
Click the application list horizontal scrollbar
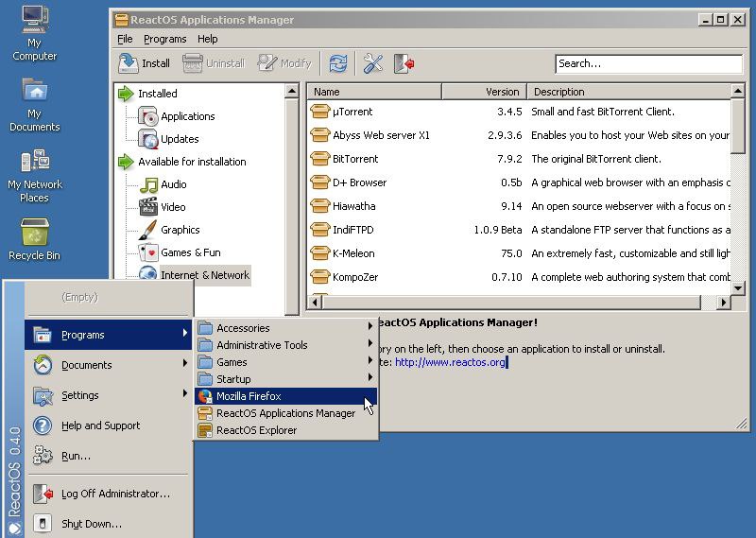(x=519, y=303)
